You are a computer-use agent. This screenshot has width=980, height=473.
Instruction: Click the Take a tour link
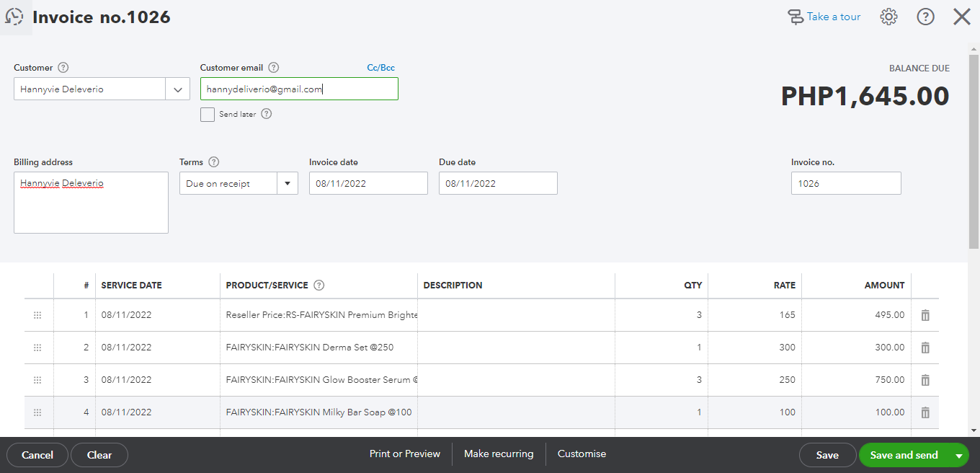pos(824,17)
